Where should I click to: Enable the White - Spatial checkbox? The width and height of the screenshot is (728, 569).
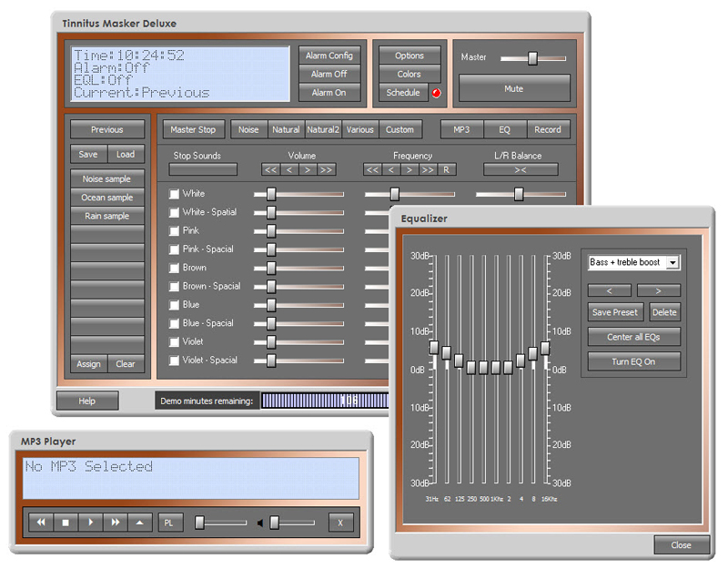pyautogui.click(x=174, y=212)
